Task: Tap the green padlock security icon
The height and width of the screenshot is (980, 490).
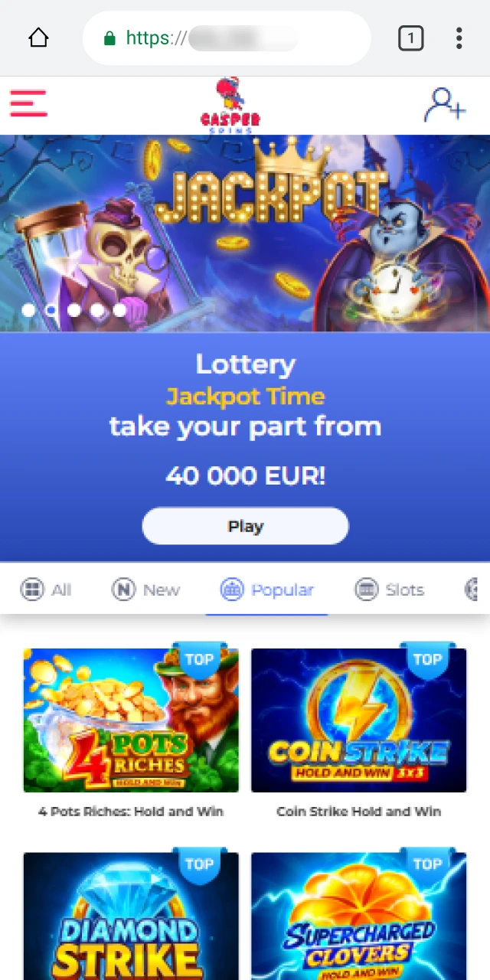Action: (x=109, y=38)
